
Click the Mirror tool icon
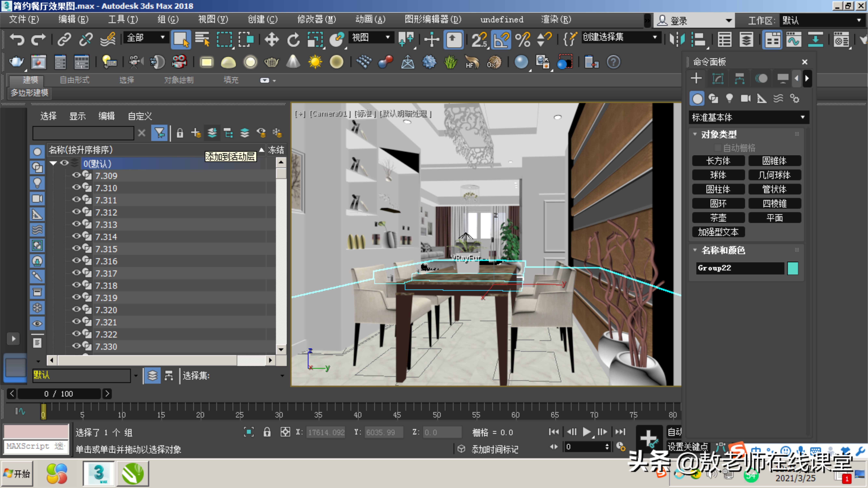[676, 39]
